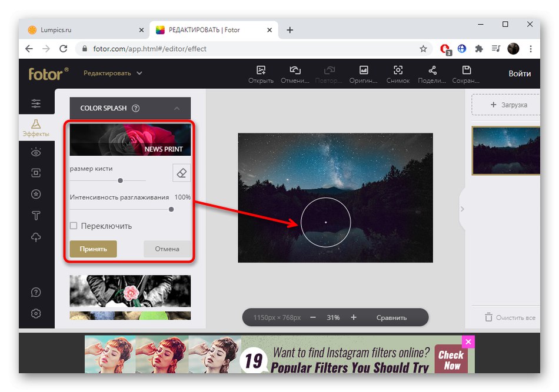Click the Повтор... redo icon
Viewport: 559px width, 392px height.
[x=330, y=70]
